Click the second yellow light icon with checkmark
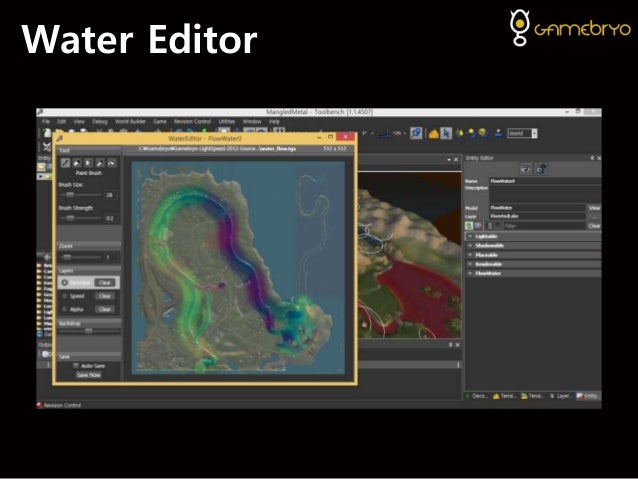Image resolution: width=638 pixels, height=479 pixels. (472, 133)
